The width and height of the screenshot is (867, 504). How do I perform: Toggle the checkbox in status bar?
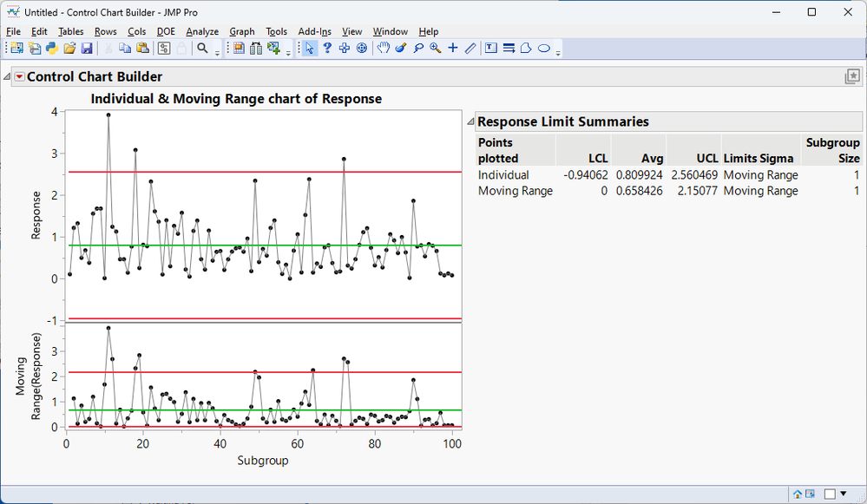point(830,494)
